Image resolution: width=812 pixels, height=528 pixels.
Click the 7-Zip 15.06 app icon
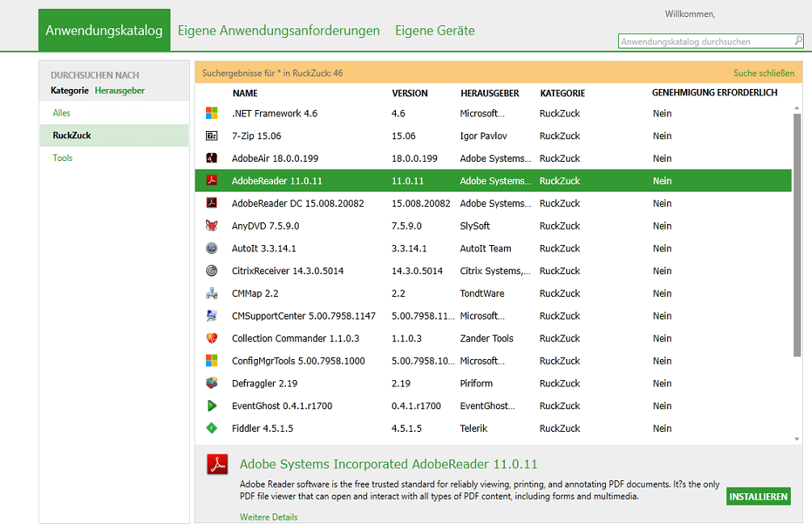212,136
